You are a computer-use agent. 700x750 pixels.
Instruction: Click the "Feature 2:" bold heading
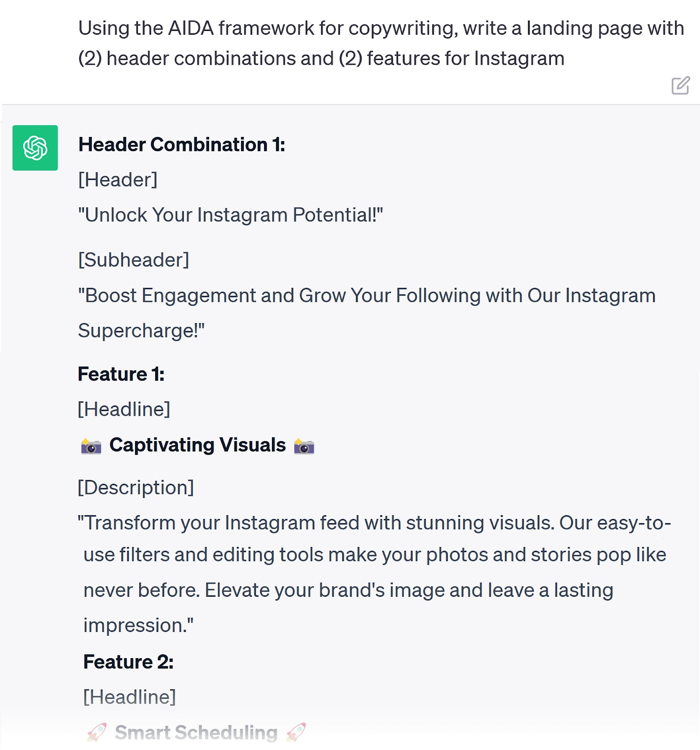coord(128,662)
